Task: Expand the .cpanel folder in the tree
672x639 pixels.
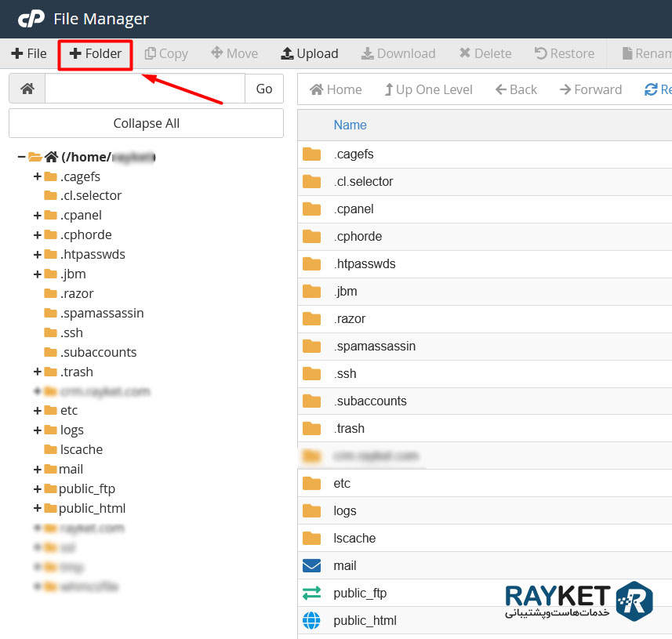Action: 38,215
